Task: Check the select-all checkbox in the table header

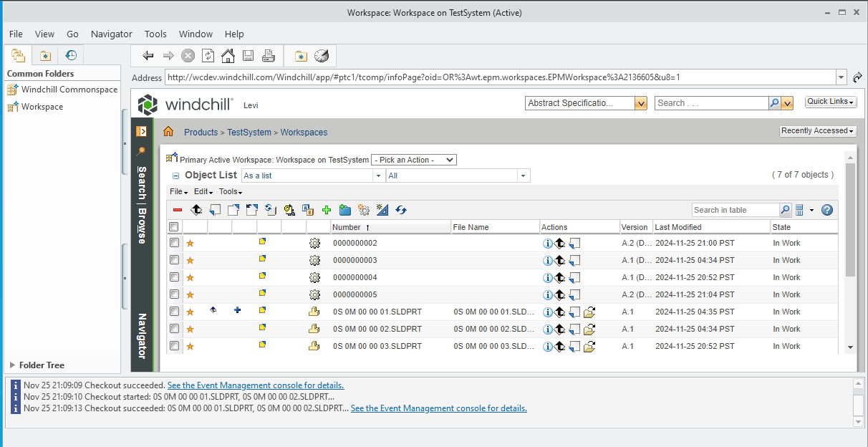Action: click(x=173, y=226)
